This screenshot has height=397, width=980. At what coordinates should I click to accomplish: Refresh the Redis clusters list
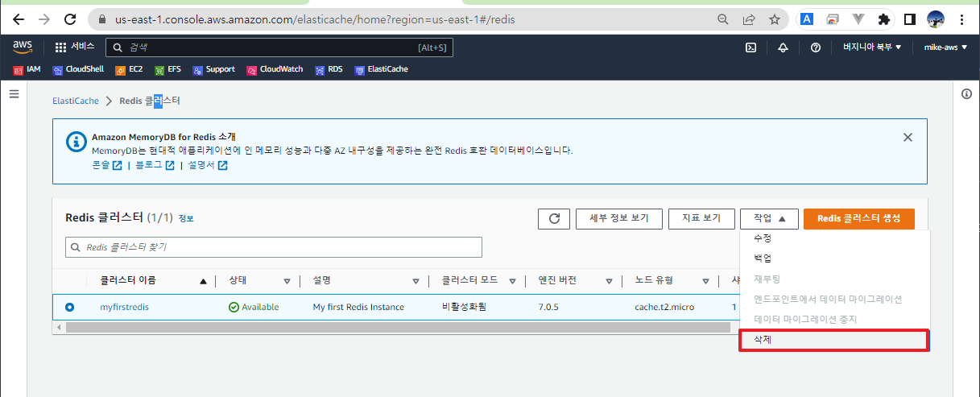pos(554,218)
